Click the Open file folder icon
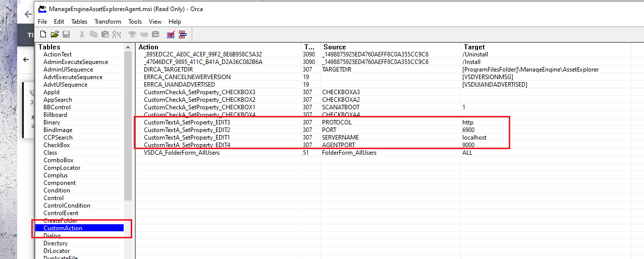Viewport: 644px width, 259px height. 55,34
